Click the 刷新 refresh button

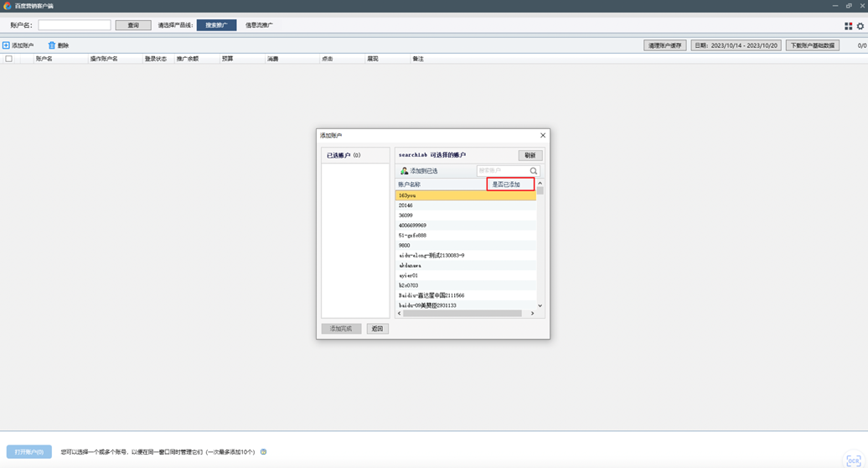530,155
